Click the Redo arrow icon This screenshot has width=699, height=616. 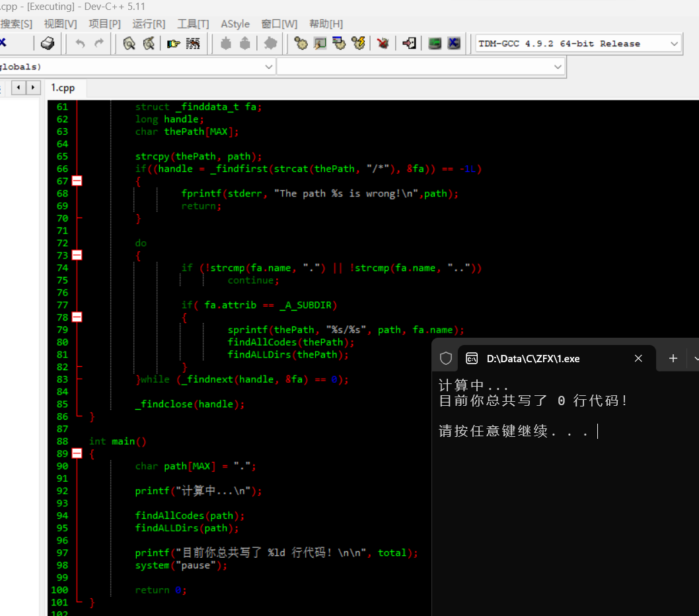pos(99,44)
